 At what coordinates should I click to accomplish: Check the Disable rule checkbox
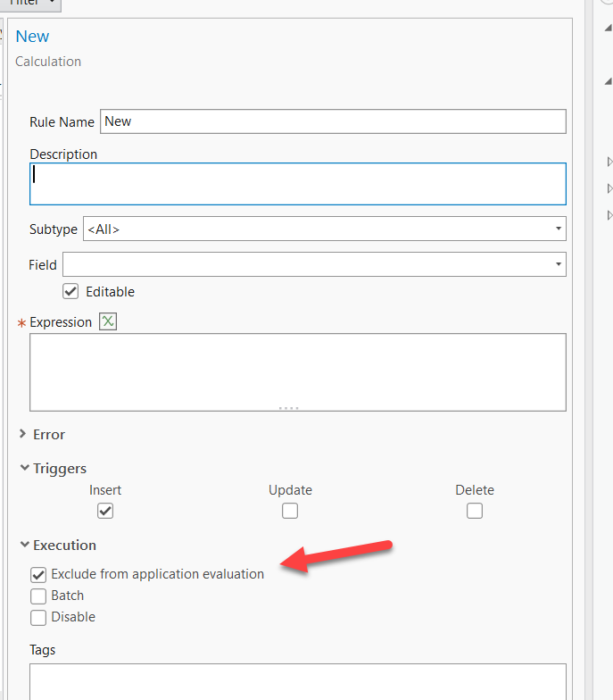[38, 617]
